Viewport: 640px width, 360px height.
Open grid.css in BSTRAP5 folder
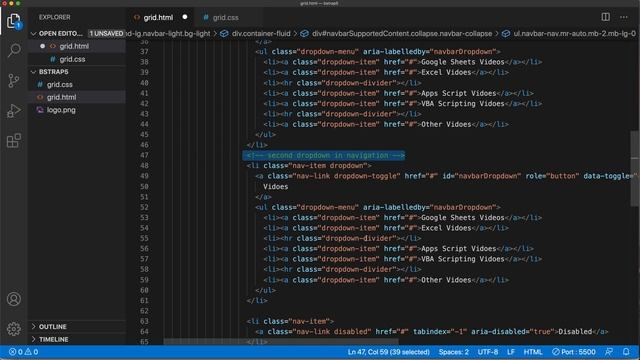coord(77,84)
